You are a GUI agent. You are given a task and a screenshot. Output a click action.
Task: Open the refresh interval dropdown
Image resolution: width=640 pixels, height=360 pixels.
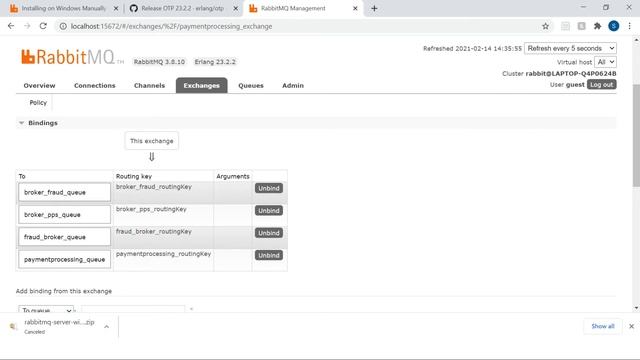(570, 48)
